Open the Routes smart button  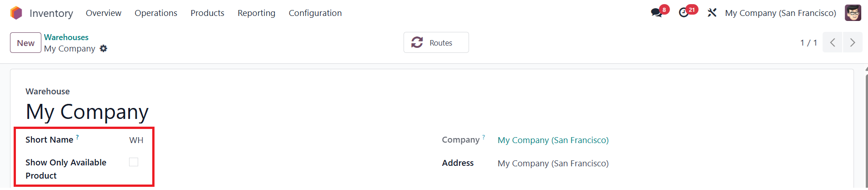(x=436, y=42)
